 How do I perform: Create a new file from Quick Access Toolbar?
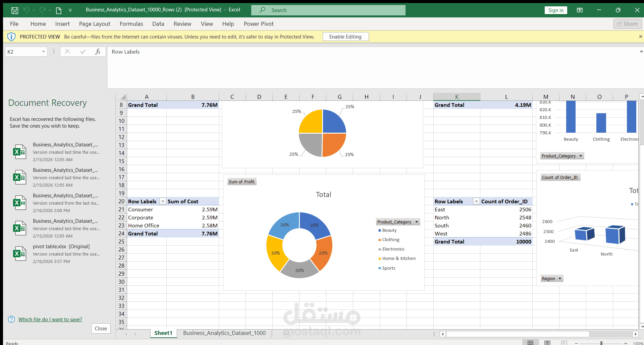[58, 10]
